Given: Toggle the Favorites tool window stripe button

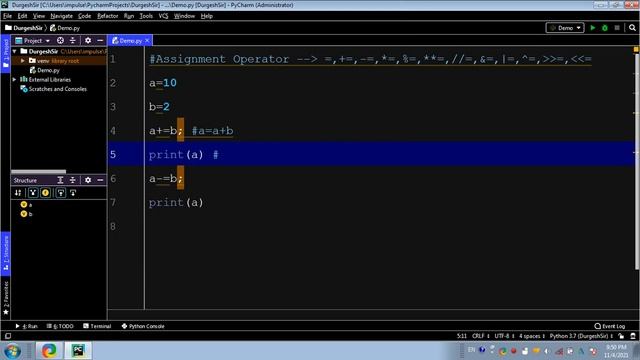Looking at the screenshot, I should pos(6,298).
